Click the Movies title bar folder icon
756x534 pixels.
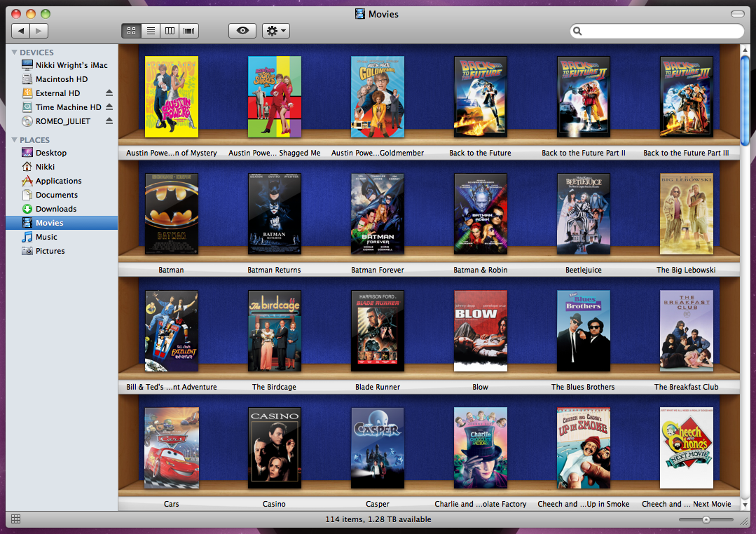click(360, 14)
